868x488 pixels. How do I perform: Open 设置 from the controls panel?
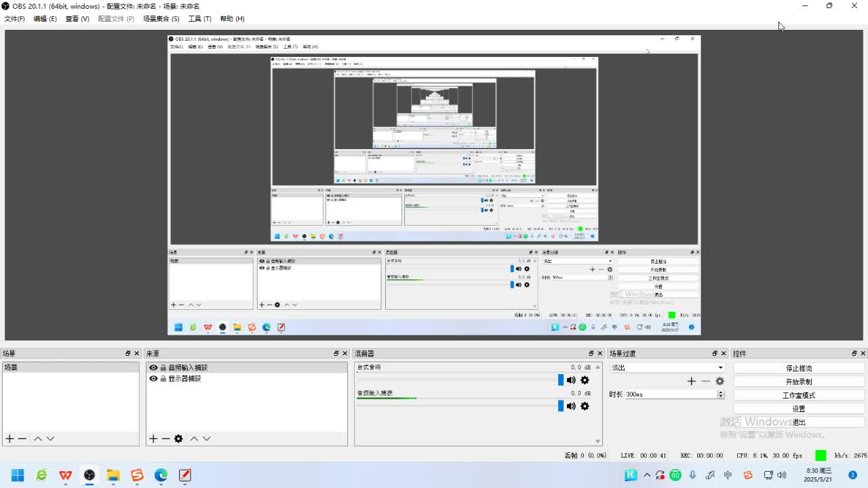(x=799, y=409)
